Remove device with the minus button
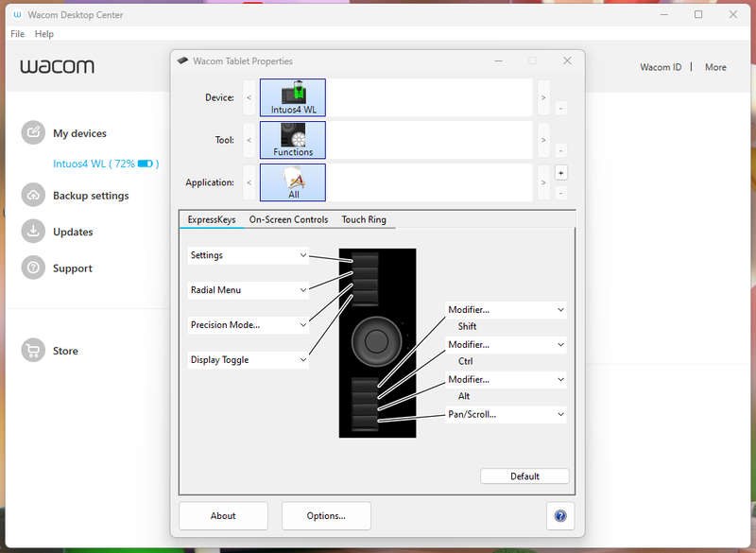The height and width of the screenshot is (553, 756). click(x=560, y=108)
